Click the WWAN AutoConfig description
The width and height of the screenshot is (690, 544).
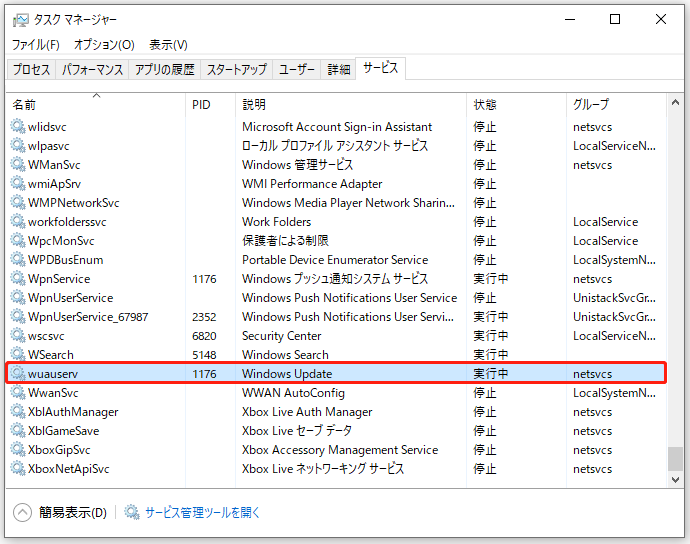(293, 393)
